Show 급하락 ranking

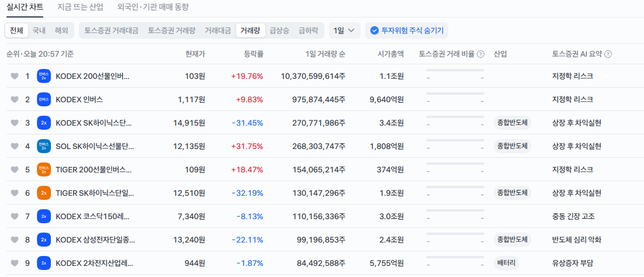point(308,30)
